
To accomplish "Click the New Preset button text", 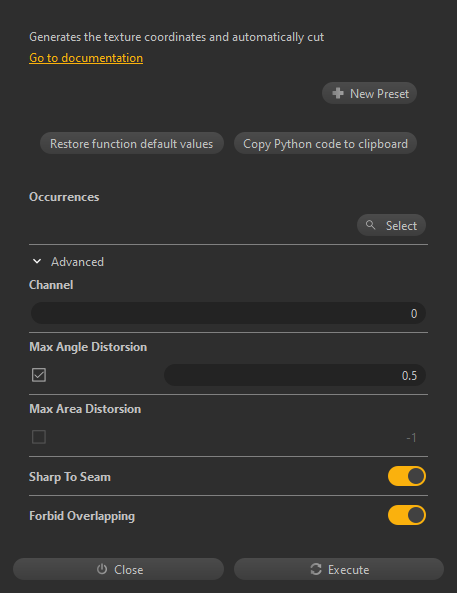I will 379,93.
